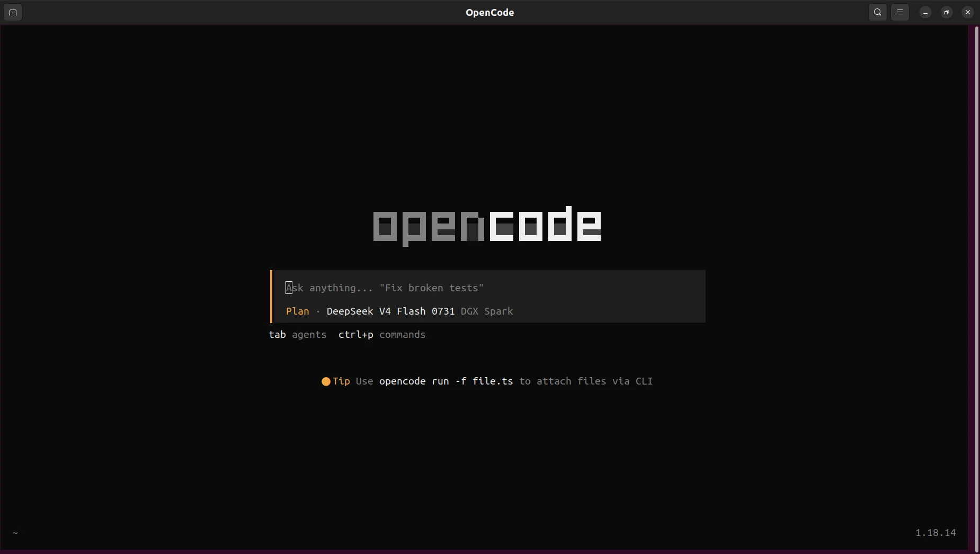Click the terminal vertical scrollbar
Screen dimensions: 980x554
coord(976,288)
